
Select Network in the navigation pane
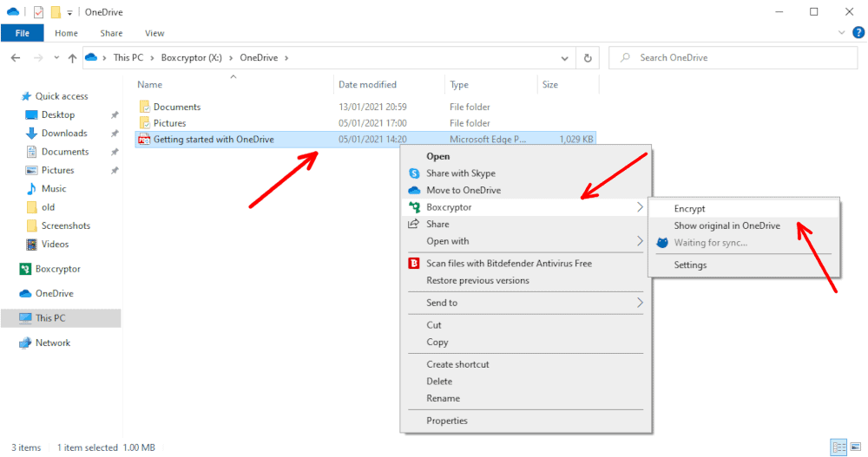coord(53,343)
